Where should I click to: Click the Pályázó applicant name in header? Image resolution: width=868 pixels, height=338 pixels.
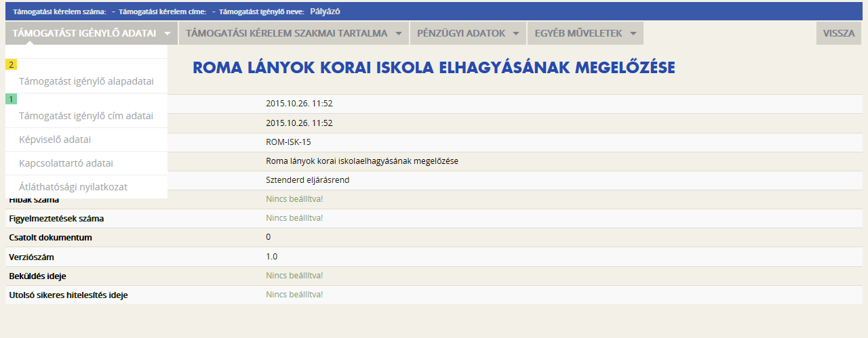(325, 11)
